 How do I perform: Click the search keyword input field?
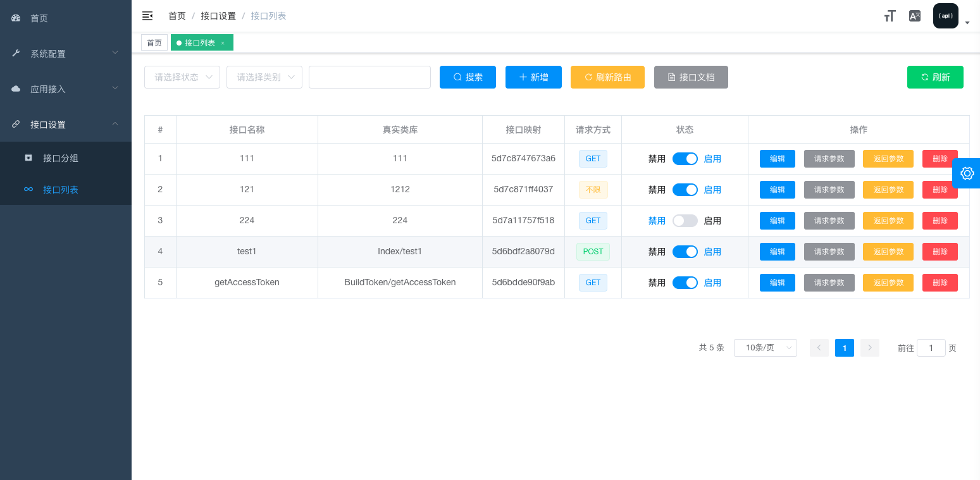(x=369, y=77)
